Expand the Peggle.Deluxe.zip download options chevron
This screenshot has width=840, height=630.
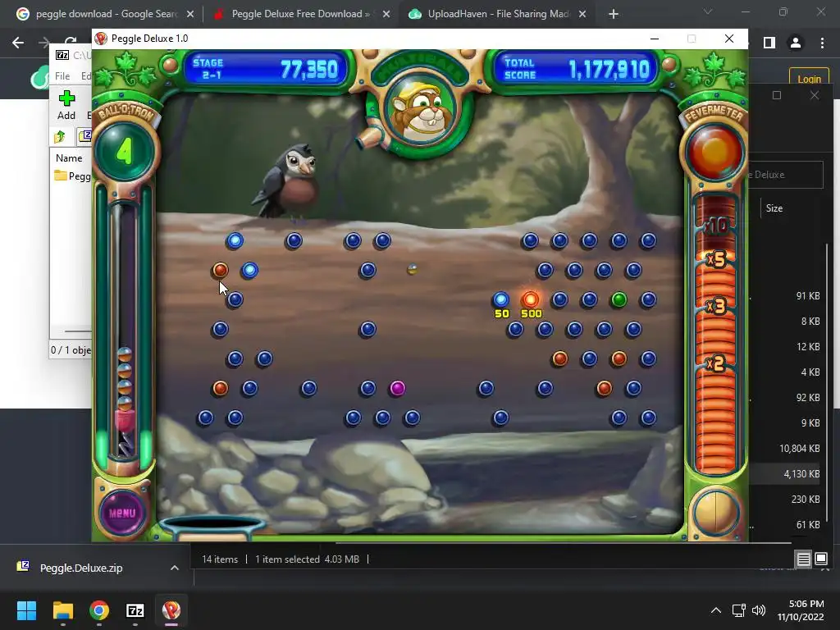(x=175, y=568)
